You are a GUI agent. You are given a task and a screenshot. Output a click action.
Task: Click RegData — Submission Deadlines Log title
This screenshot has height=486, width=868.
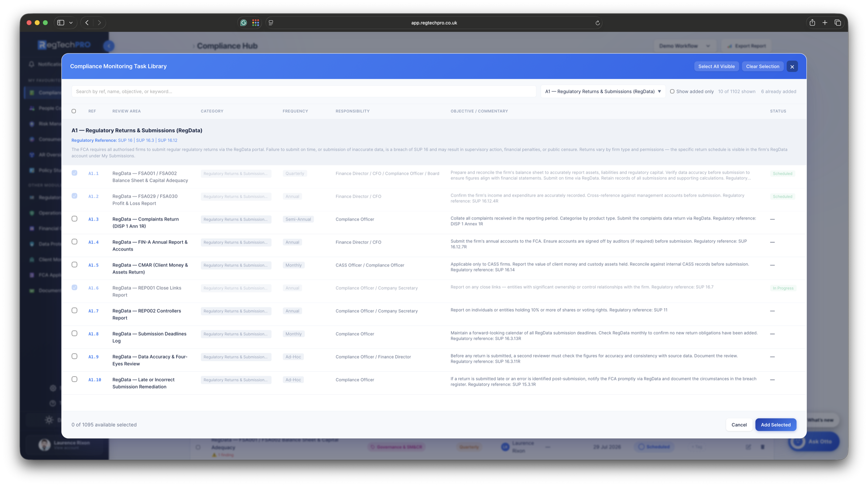pyautogui.click(x=149, y=337)
